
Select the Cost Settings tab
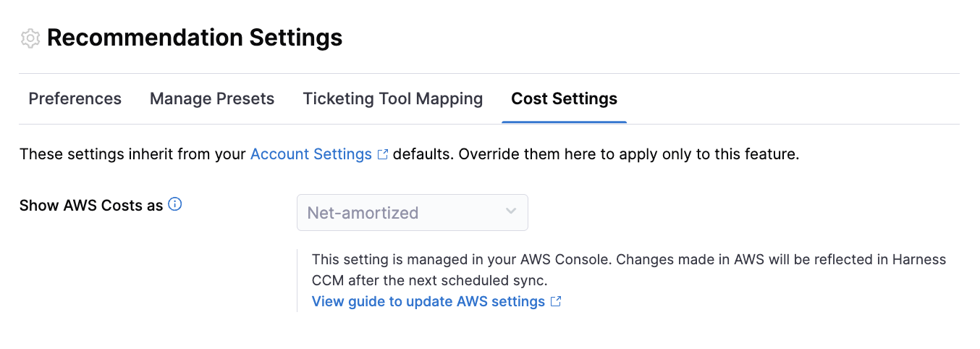pos(564,98)
